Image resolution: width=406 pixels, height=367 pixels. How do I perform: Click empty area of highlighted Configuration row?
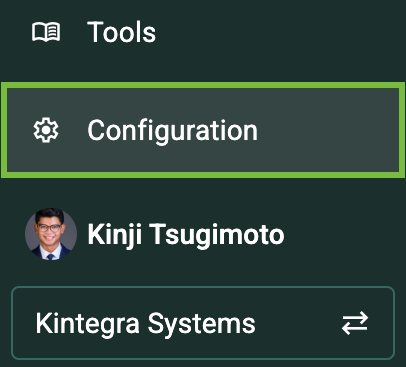pos(327,130)
